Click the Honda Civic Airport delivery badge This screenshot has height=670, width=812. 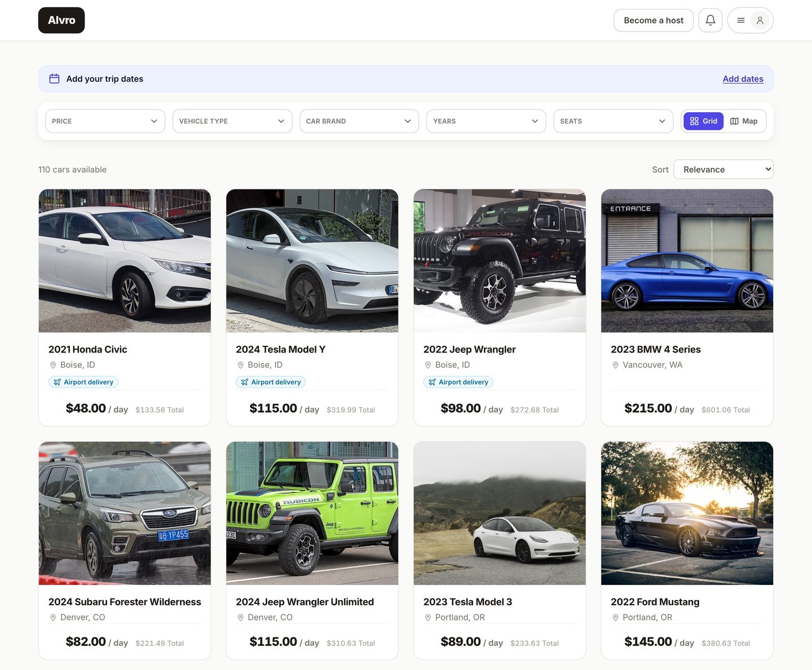[x=83, y=382]
